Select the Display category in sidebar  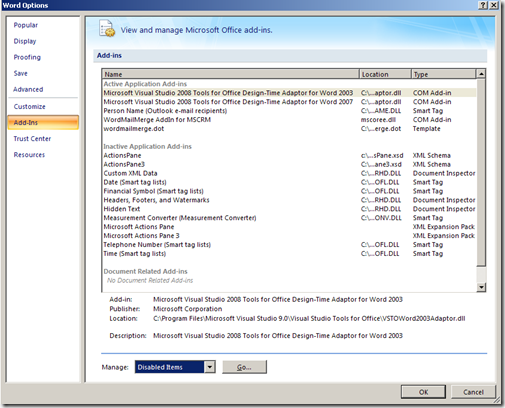point(25,41)
